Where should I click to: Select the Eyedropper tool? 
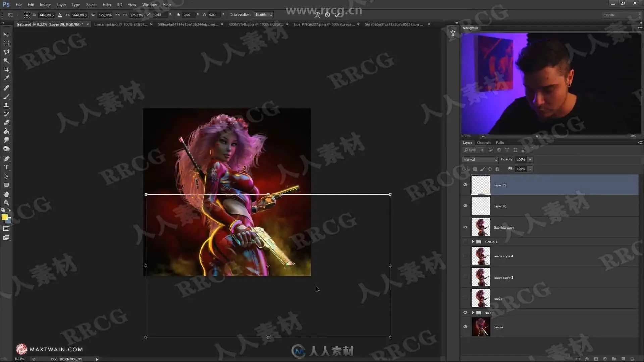6,78
